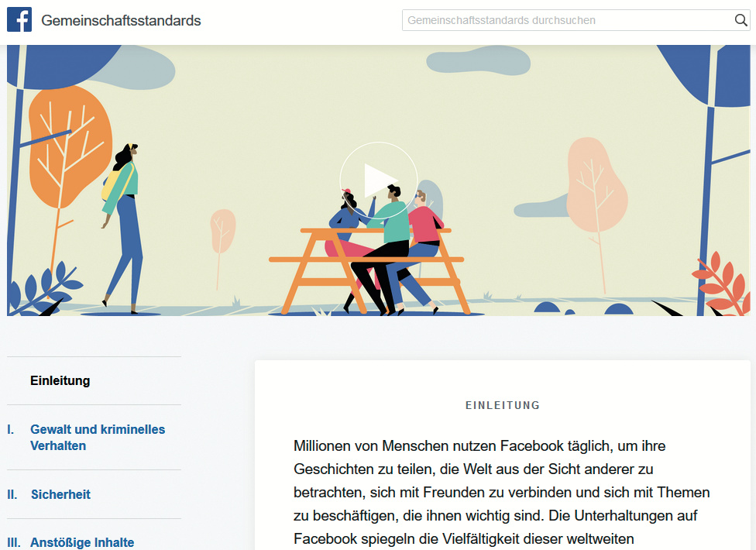Click roman numeral I. in sidebar
756x550 pixels.
point(11,429)
